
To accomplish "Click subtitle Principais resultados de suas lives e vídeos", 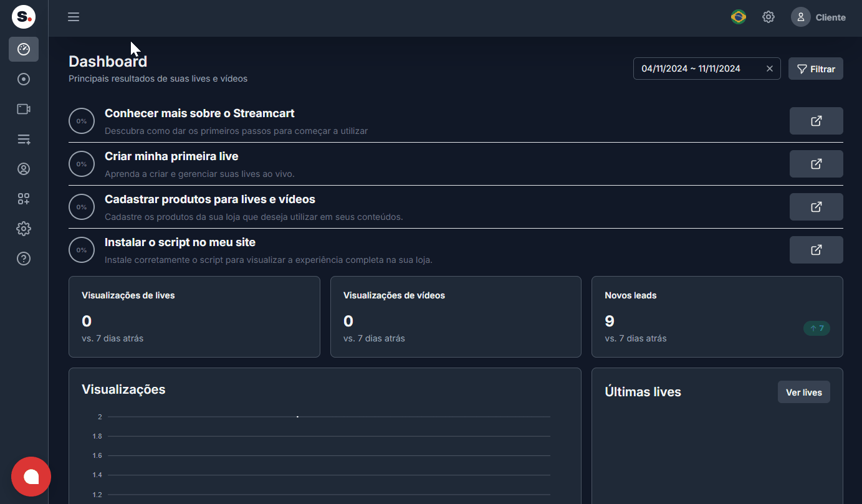I will point(158,78).
